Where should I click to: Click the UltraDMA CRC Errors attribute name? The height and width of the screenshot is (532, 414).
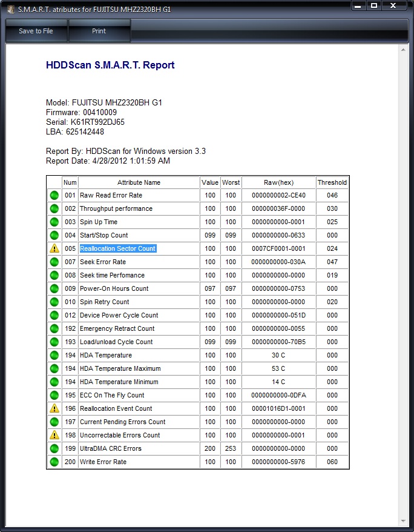pyautogui.click(x=110, y=448)
